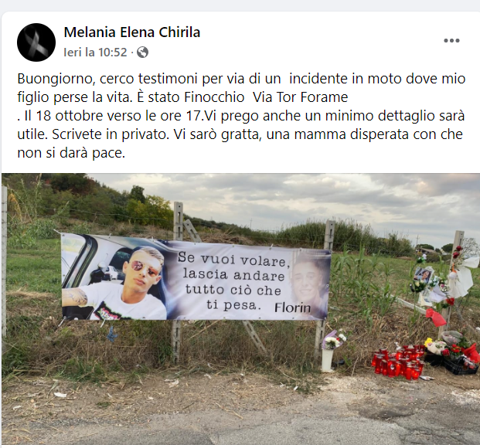The height and width of the screenshot is (448, 480).
Task: Click the white vase with flowers
Action: (x=329, y=360)
